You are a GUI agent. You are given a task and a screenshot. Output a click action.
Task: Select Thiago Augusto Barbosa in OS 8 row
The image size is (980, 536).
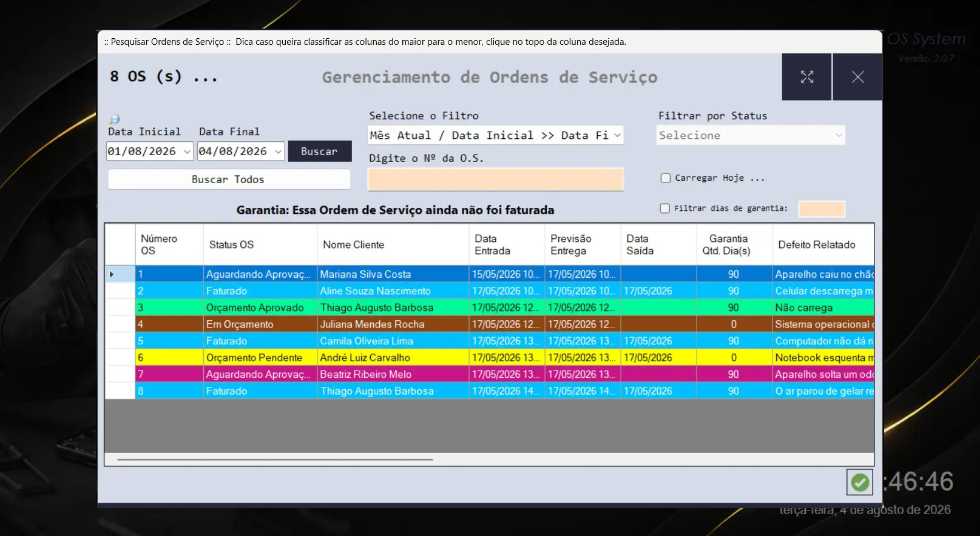click(393, 391)
